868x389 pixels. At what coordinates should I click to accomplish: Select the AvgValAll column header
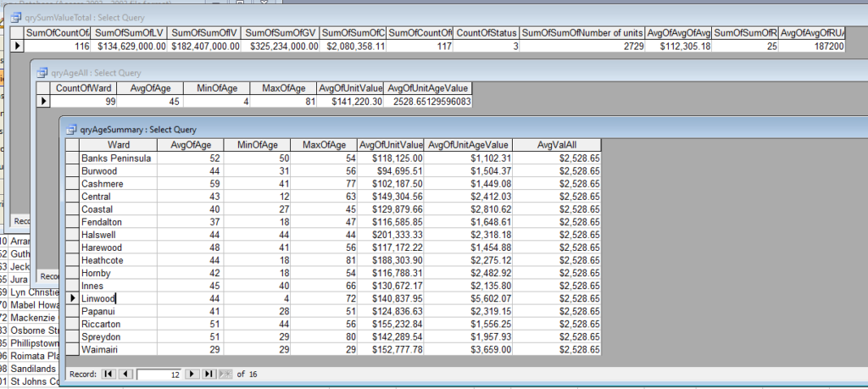click(557, 145)
